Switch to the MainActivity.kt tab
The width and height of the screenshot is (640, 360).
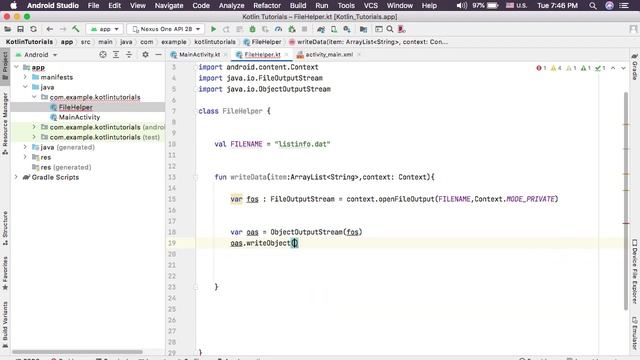click(x=199, y=54)
